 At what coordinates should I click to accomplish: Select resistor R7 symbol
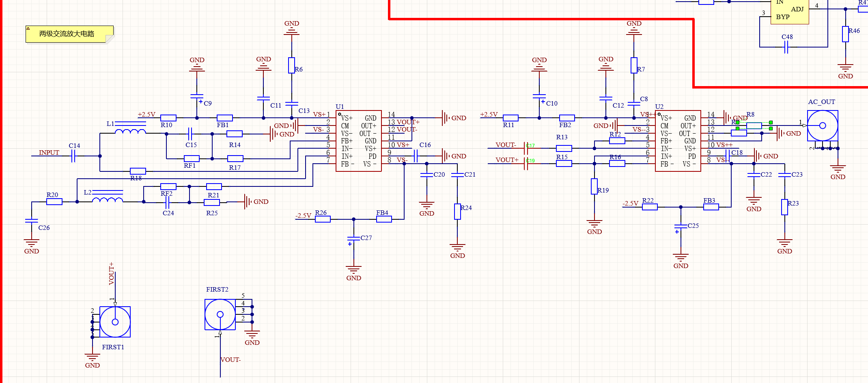click(x=634, y=65)
